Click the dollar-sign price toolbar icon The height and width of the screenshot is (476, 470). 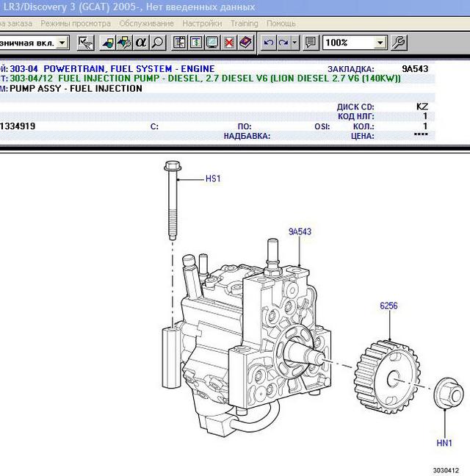coord(196,43)
